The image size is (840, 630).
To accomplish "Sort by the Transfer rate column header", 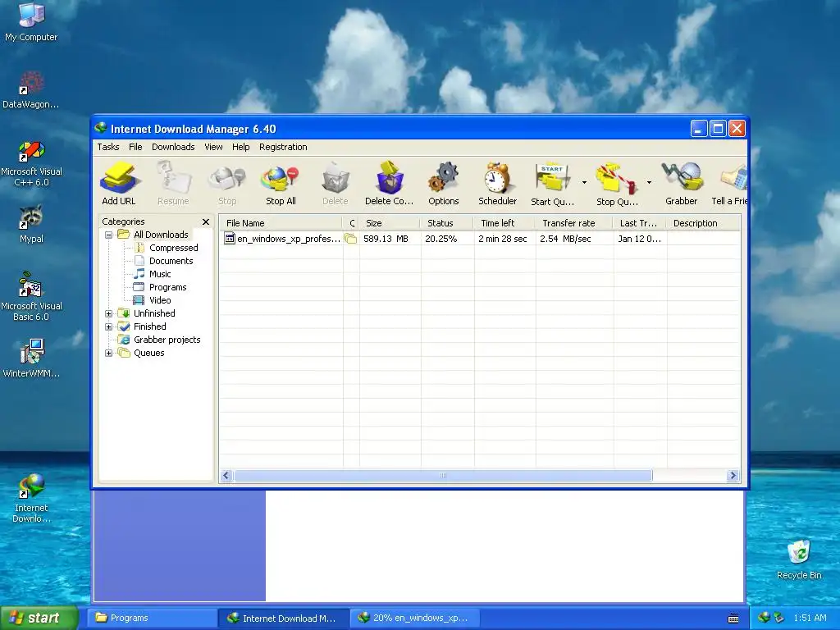I will (573, 223).
